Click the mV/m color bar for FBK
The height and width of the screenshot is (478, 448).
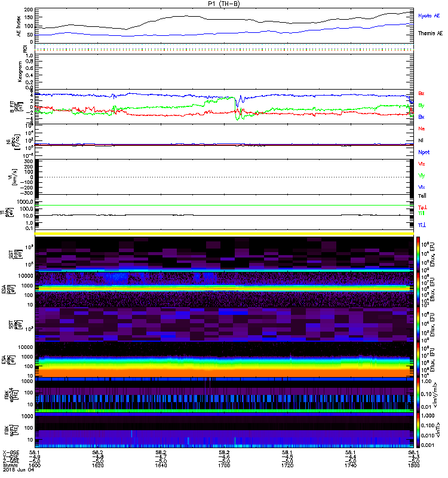[418, 396]
